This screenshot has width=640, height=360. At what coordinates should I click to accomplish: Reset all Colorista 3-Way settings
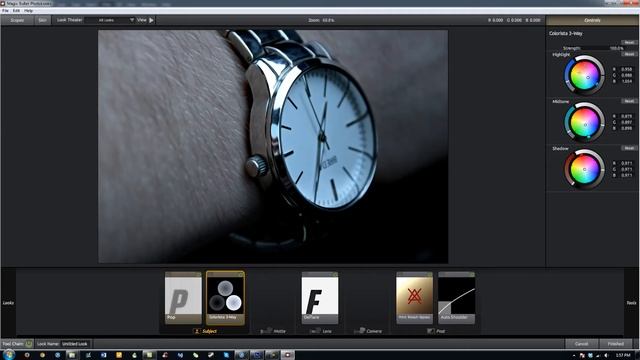629,42
